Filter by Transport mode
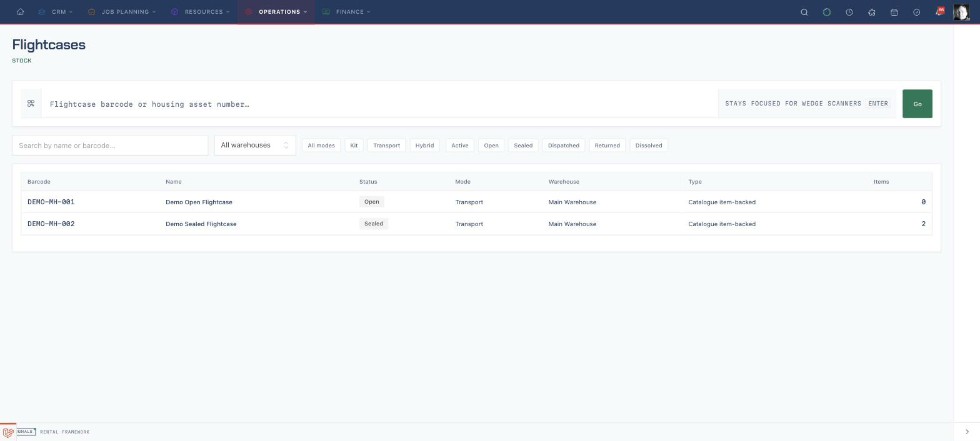 point(386,146)
